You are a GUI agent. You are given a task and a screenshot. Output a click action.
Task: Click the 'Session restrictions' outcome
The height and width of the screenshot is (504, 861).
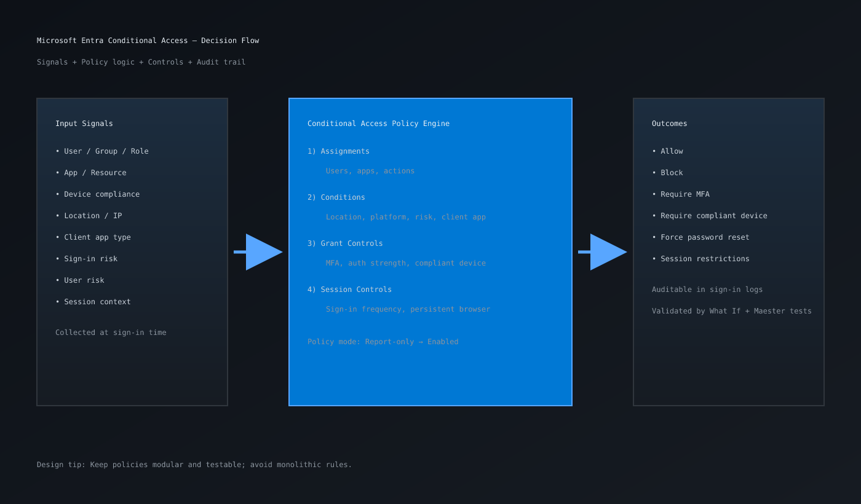coord(700,259)
